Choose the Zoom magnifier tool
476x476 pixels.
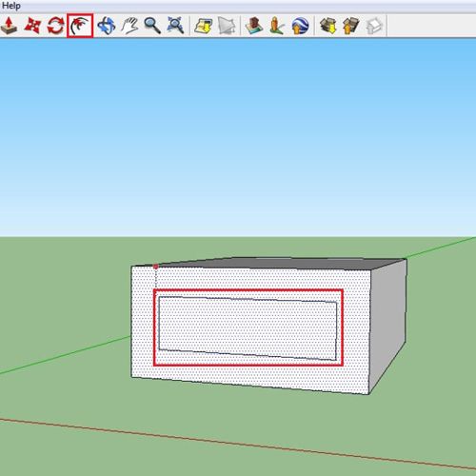152,26
